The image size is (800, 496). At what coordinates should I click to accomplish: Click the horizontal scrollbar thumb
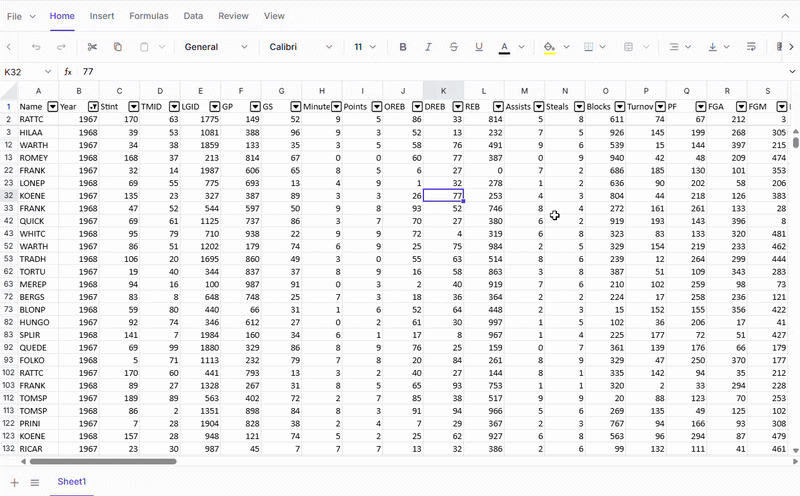[103, 461]
